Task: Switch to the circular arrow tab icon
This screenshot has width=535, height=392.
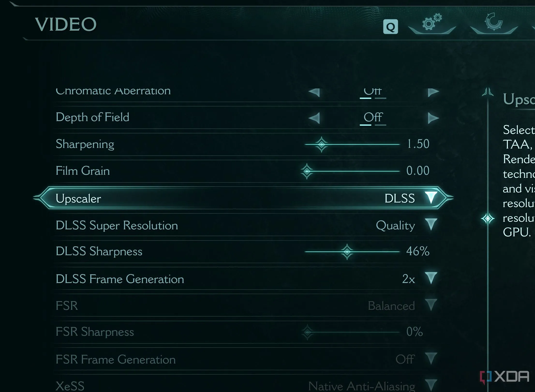Action: (493, 22)
